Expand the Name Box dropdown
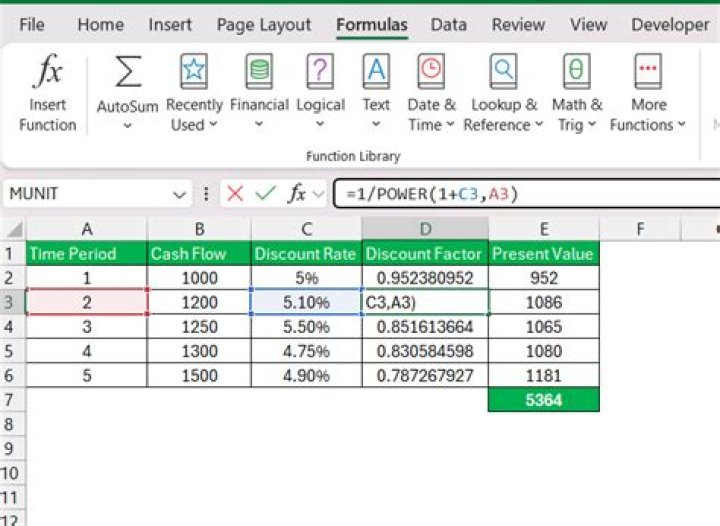The height and width of the screenshot is (526, 720). pos(179,194)
